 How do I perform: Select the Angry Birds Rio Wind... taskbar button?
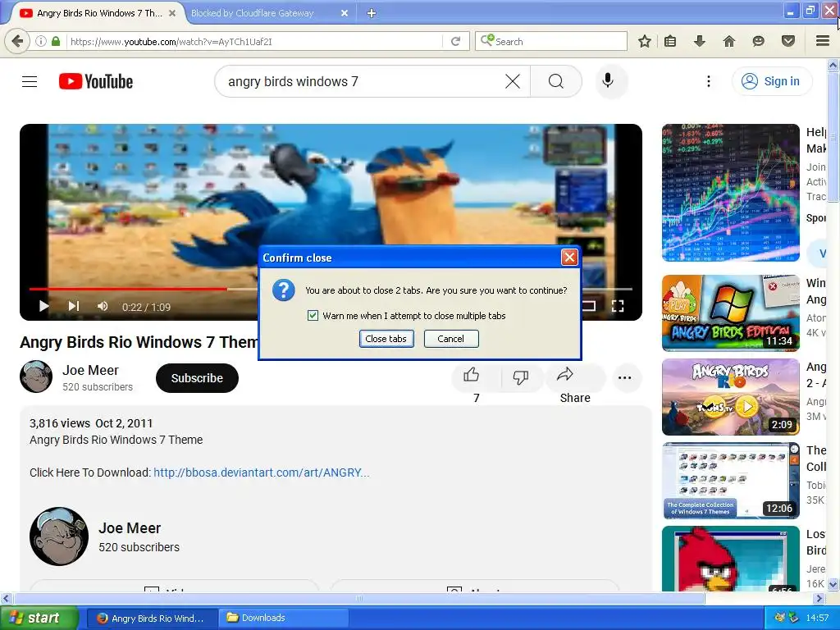[153, 619]
